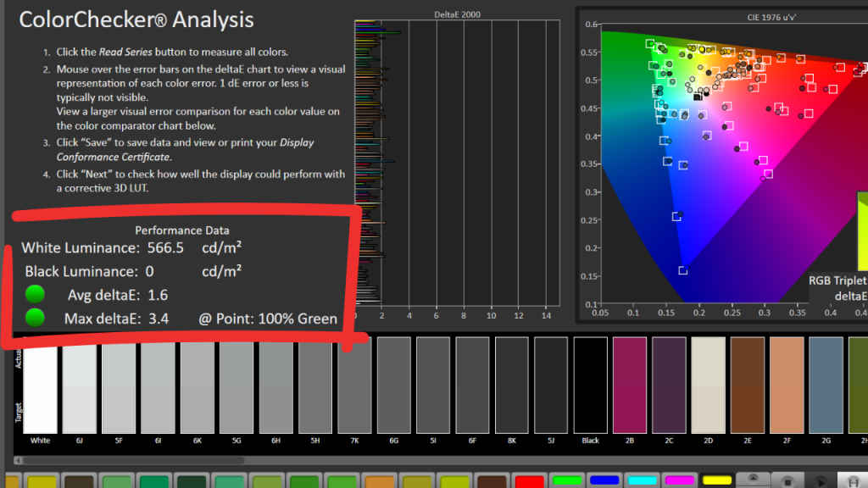This screenshot has height=488, width=868.
Task: Click the 'RGB Triplet' label
Action: 837,280
